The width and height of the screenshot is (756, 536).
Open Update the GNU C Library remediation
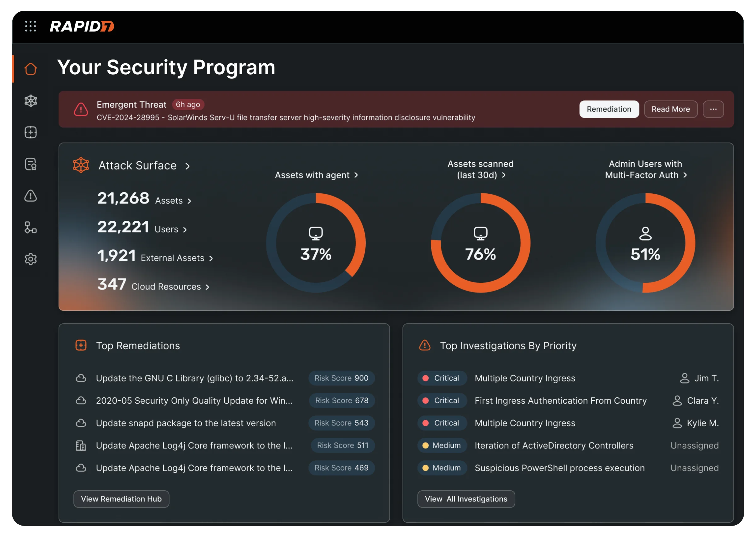pos(195,378)
